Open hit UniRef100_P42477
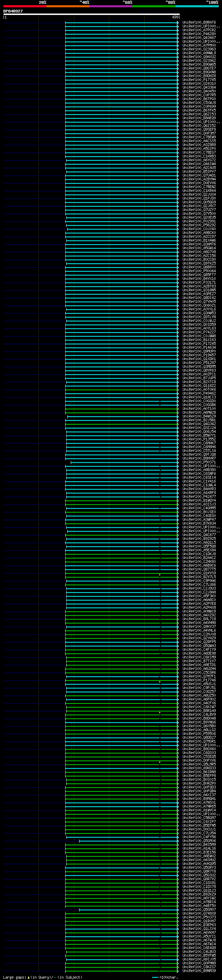 (x=199, y=496)
